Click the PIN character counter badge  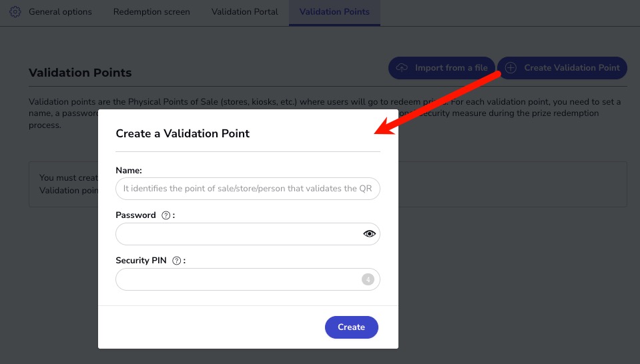pos(368,279)
